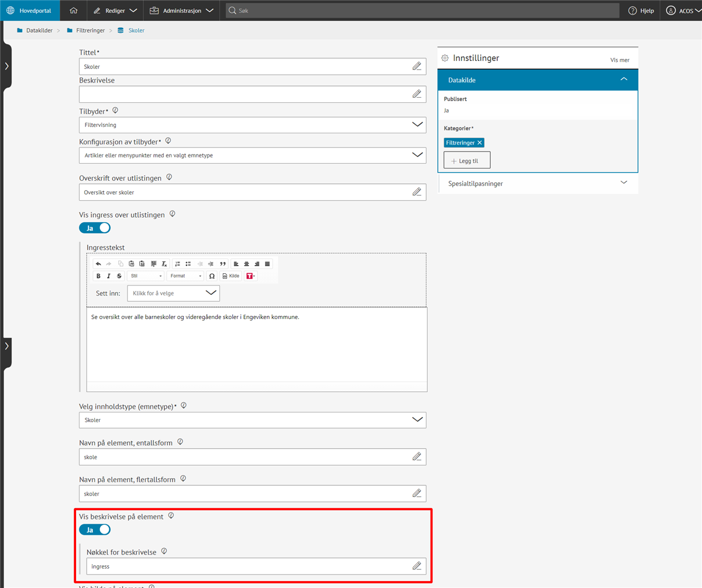702x588 pixels.
Task: Insert special character with Omega icon
Action: 212,276
